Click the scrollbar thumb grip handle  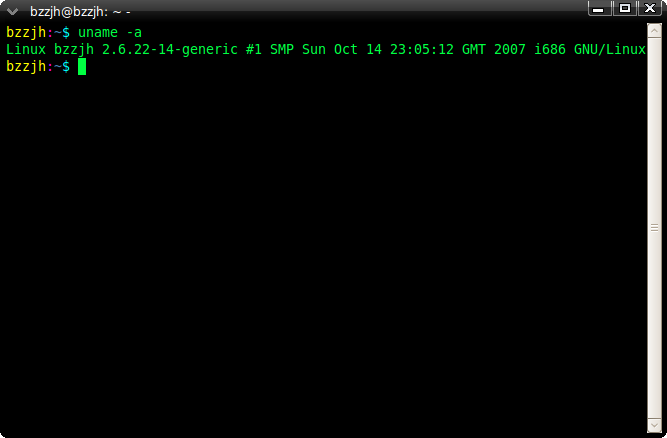[654, 228]
